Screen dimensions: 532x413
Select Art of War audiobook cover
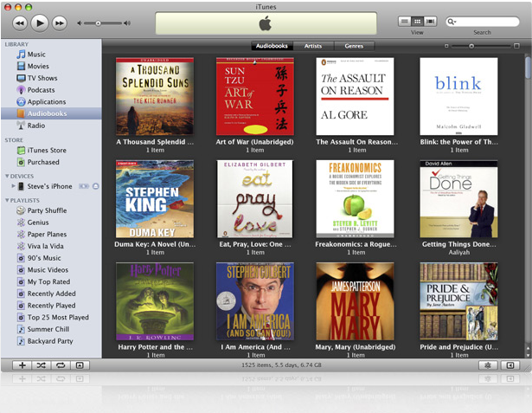(x=255, y=96)
